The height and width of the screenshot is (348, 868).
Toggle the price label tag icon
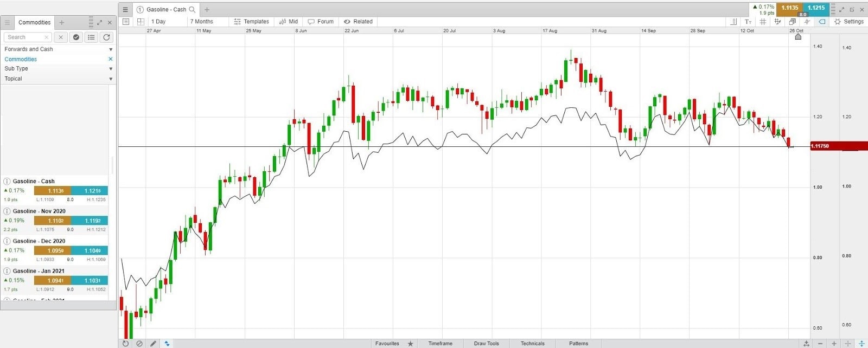pos(822,22)
